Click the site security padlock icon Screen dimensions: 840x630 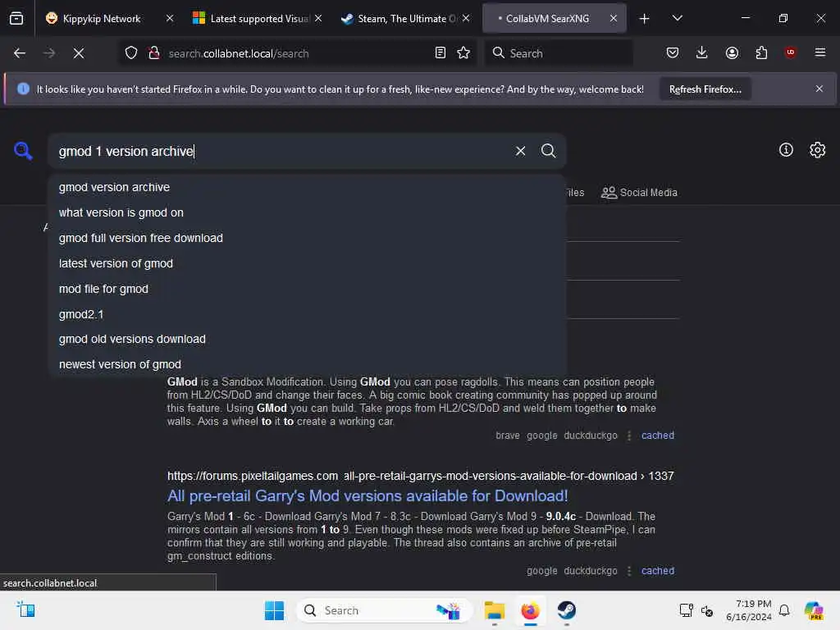154,53
